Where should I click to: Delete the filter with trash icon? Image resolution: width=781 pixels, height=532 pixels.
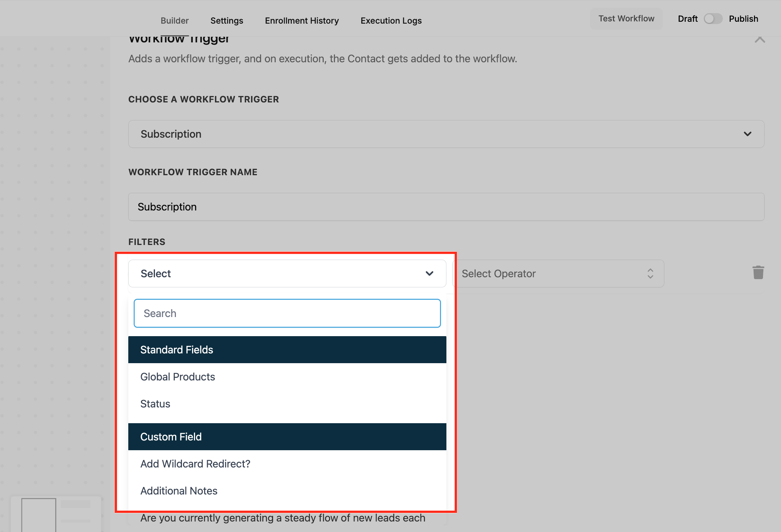coord(758,273)
